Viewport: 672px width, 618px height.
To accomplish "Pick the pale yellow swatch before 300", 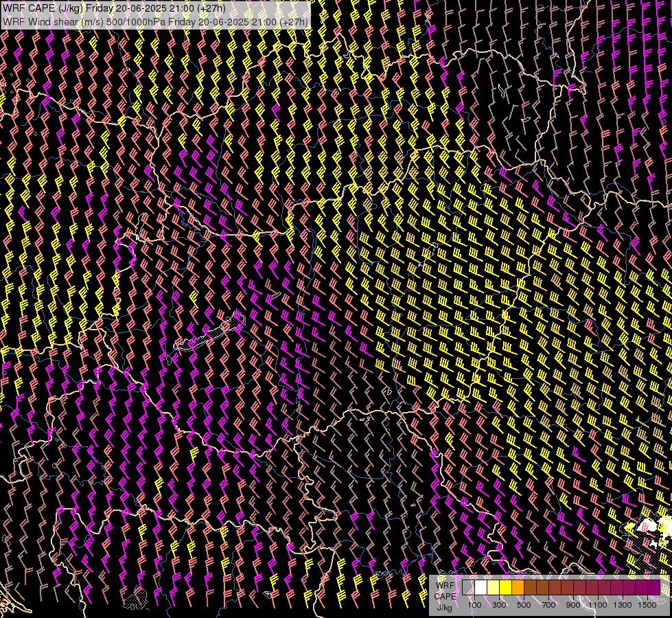I will [494, 588].
